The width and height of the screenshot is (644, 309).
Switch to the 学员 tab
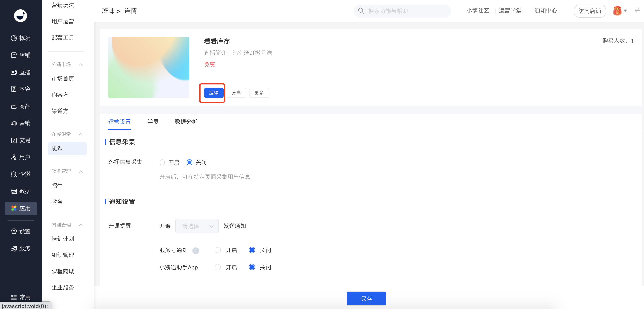pos(153,122)
